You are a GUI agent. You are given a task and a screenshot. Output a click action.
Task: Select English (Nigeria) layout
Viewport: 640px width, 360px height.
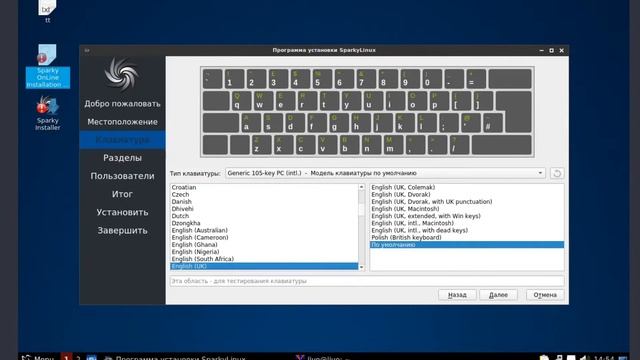coord(264,252)
